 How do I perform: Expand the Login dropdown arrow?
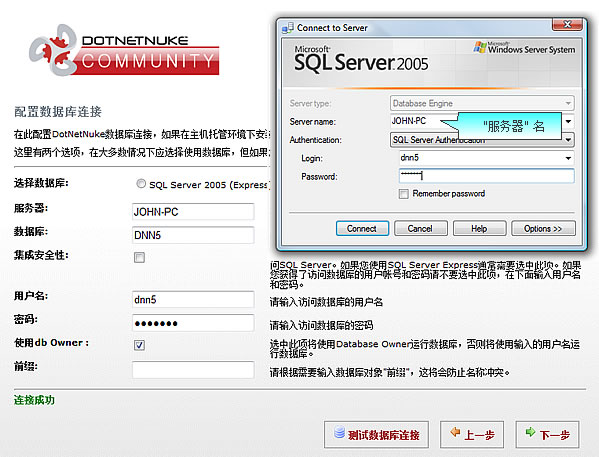pyautogui.click(x=568, y=158)
